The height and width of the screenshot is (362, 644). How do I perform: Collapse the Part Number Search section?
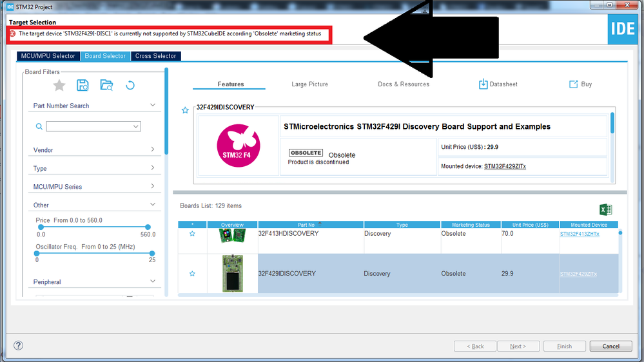click(x=153, y=105)
